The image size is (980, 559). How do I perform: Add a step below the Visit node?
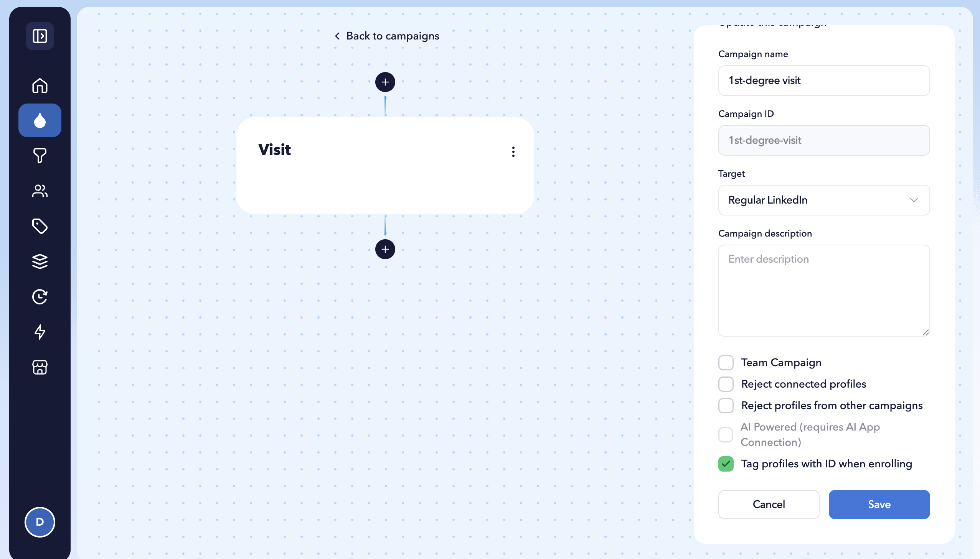point(385,249)
